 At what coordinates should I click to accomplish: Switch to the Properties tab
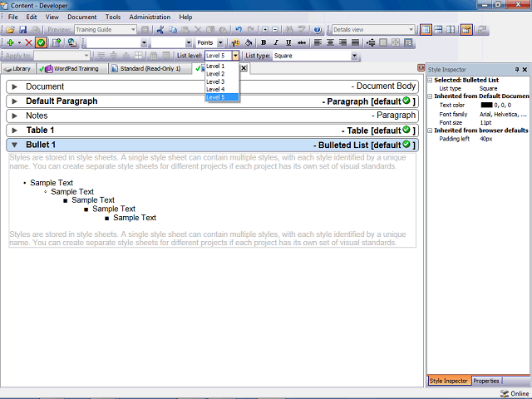click(486, 381)
